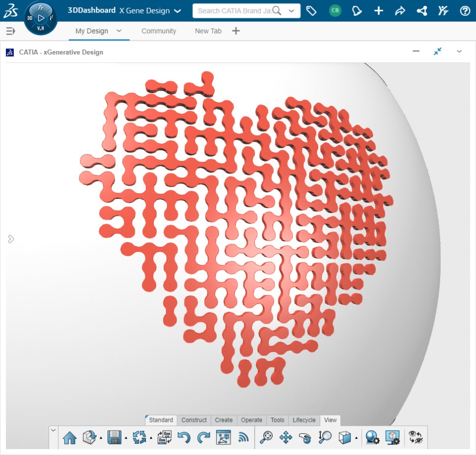This screenshot has width=476, height=455.
Task: Select the Zoom in/out magnifier icon
Action: [x=325, y=437]
